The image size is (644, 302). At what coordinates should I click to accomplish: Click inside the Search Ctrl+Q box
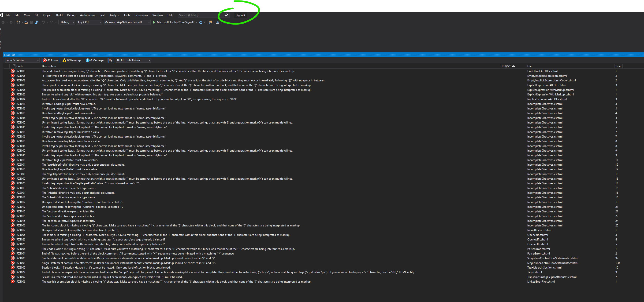(x=197, y=15)
